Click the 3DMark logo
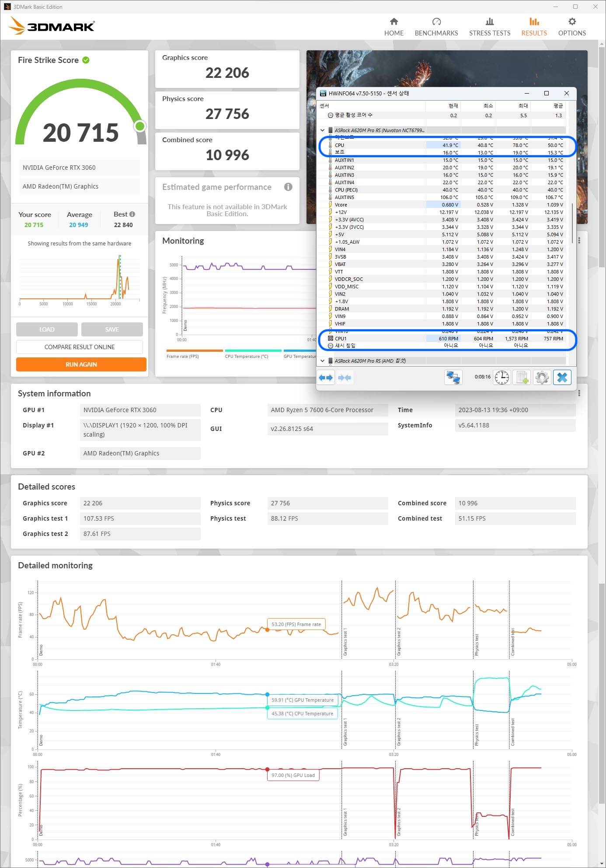The width and height of the screenshot is (606, 868). click(52, 26)
